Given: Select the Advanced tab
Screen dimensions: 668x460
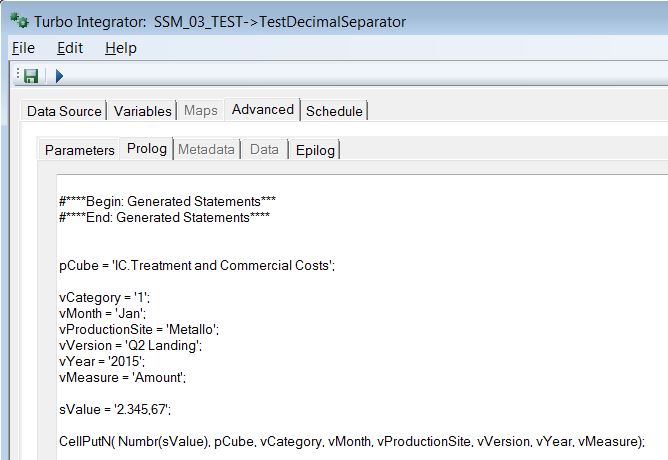Looking at the screenshot, I should tap(263, 110).
